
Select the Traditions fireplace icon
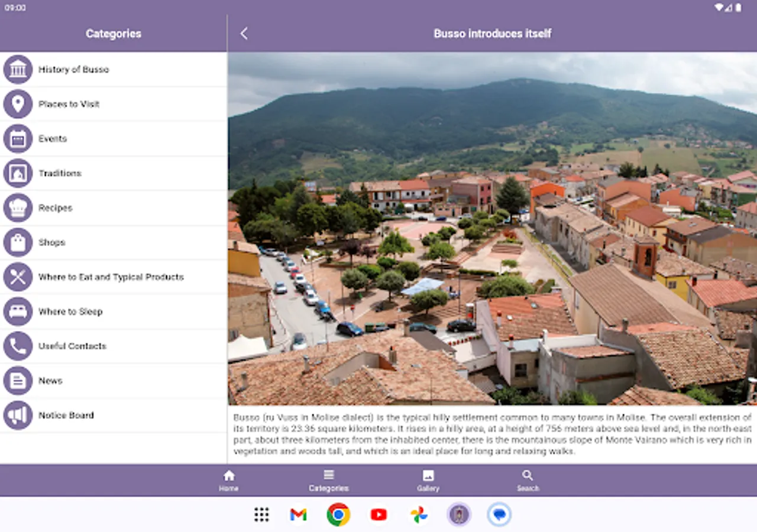(18, 173)
